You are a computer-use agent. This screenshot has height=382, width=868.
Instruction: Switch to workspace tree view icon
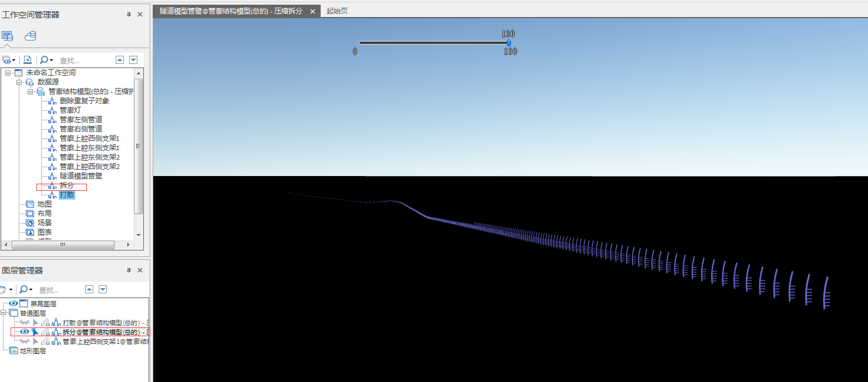point(7,36)
